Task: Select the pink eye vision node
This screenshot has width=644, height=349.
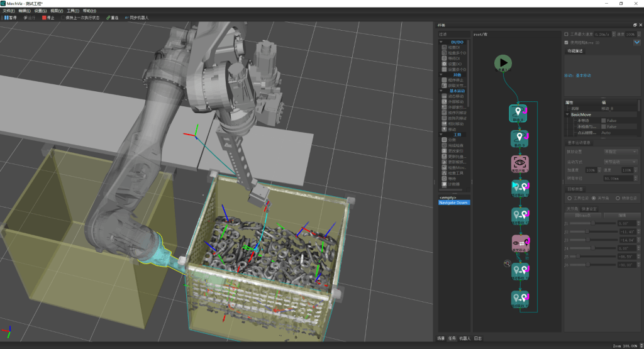Action: tap(519, 163)
